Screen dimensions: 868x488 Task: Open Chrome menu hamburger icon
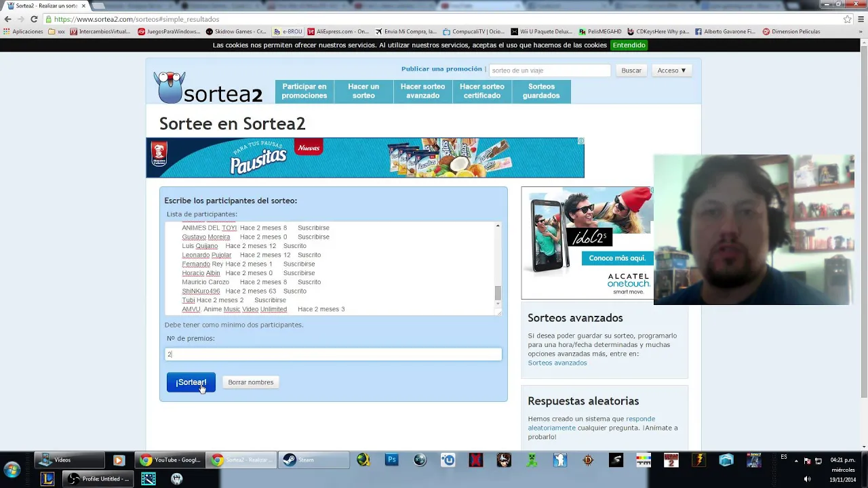tap(861, 19)
